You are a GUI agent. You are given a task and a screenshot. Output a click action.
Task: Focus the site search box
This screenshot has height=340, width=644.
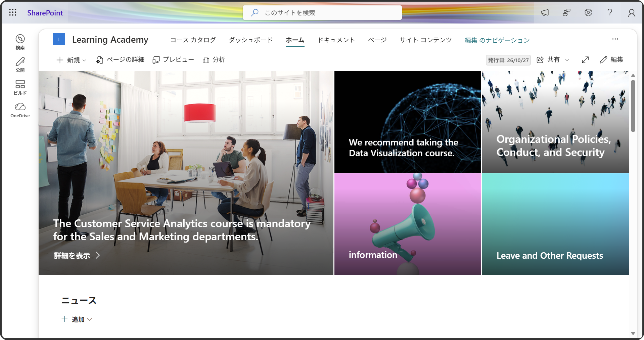pos(322,12)
